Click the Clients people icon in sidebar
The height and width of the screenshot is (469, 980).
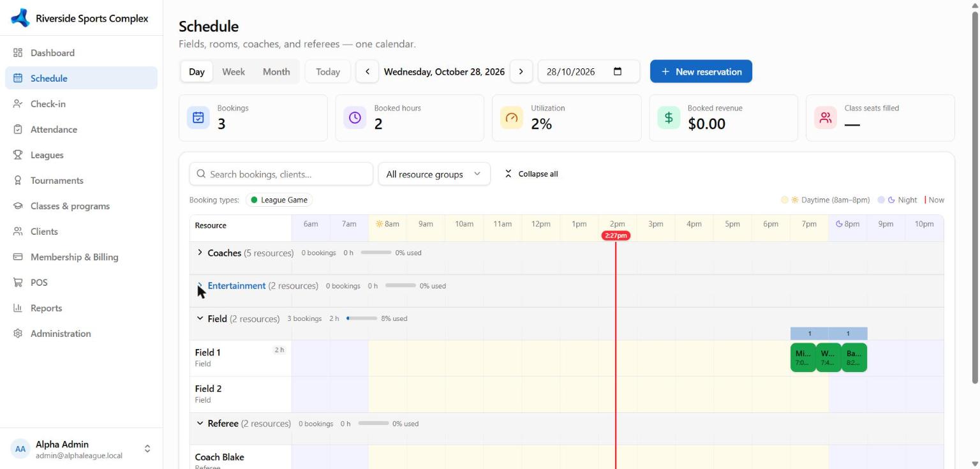click(18, 232)
